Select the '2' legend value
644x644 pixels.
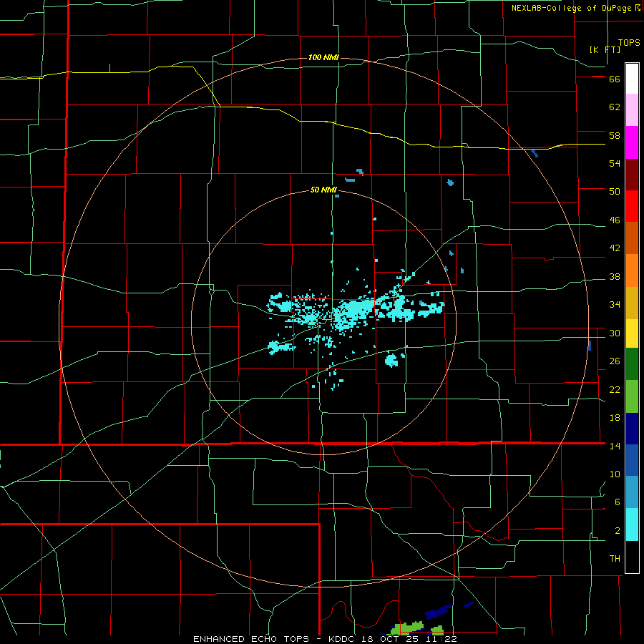pos(618,531)
